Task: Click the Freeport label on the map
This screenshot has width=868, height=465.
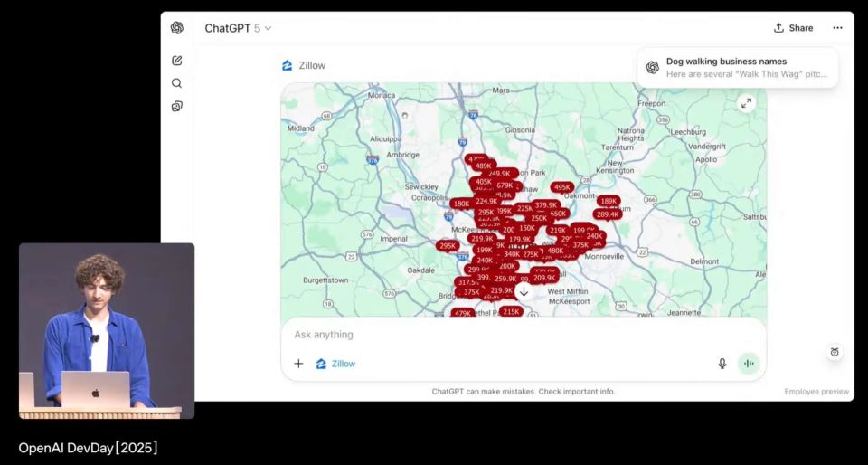Action: click(x=652, y=103)
